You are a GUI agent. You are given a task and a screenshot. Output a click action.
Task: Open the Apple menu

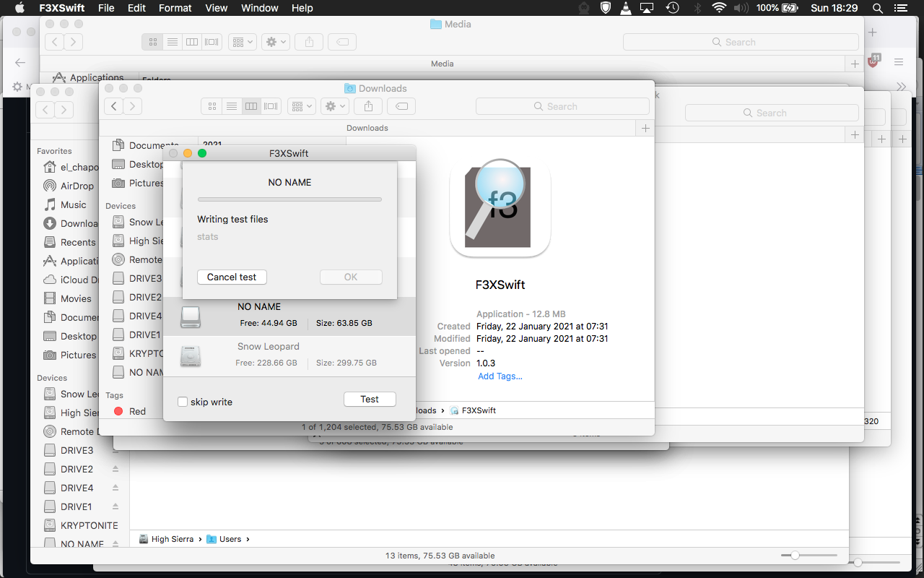coord(19,8)
